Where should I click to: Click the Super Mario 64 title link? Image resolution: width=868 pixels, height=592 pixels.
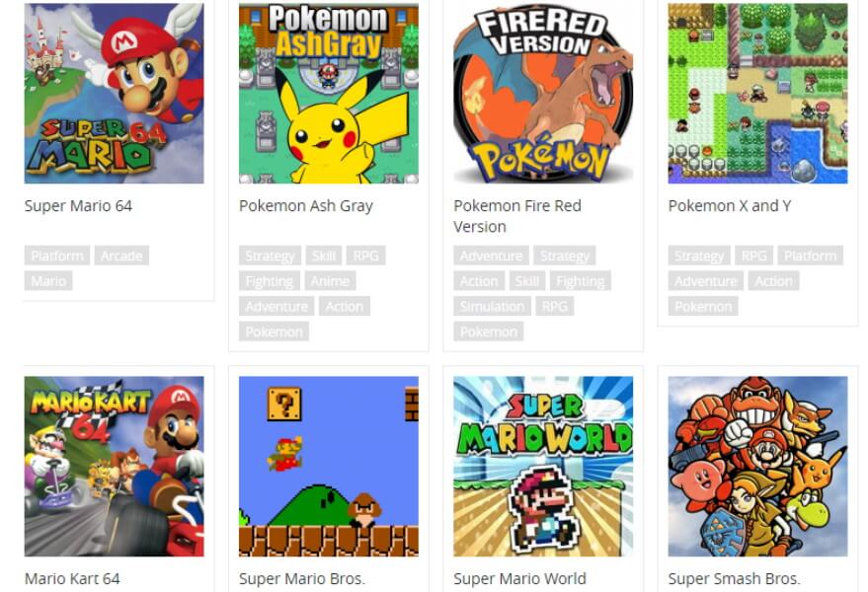click(78, 206)
